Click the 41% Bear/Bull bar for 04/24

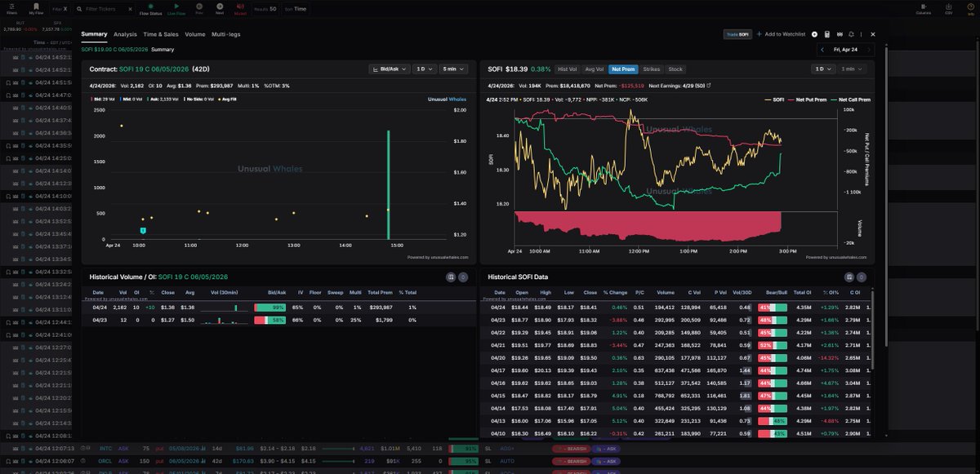772,308
